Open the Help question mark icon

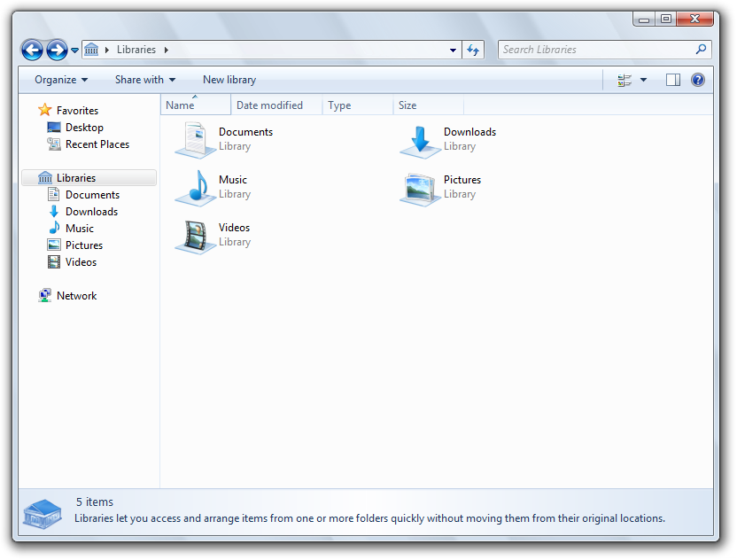tap(698, 80)
